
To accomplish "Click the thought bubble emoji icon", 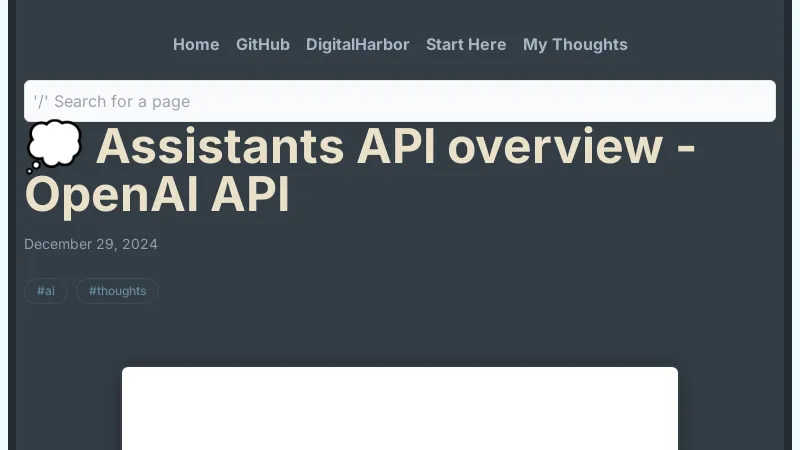I will coord(53,147).
